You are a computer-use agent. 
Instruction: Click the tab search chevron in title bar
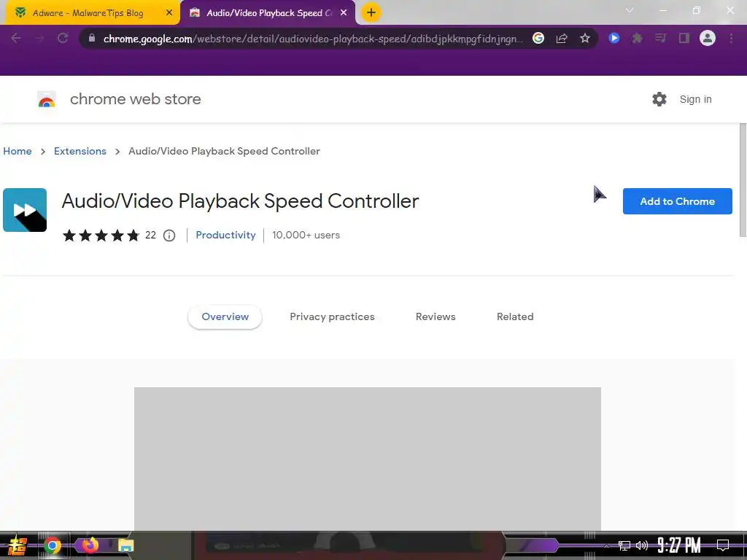tap(630, 10)
